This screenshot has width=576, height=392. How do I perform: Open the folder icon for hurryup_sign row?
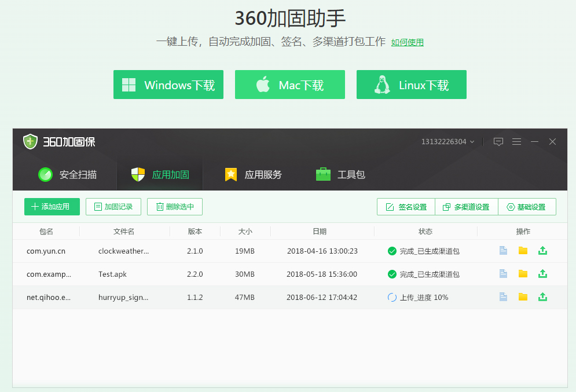click(523, 297)
